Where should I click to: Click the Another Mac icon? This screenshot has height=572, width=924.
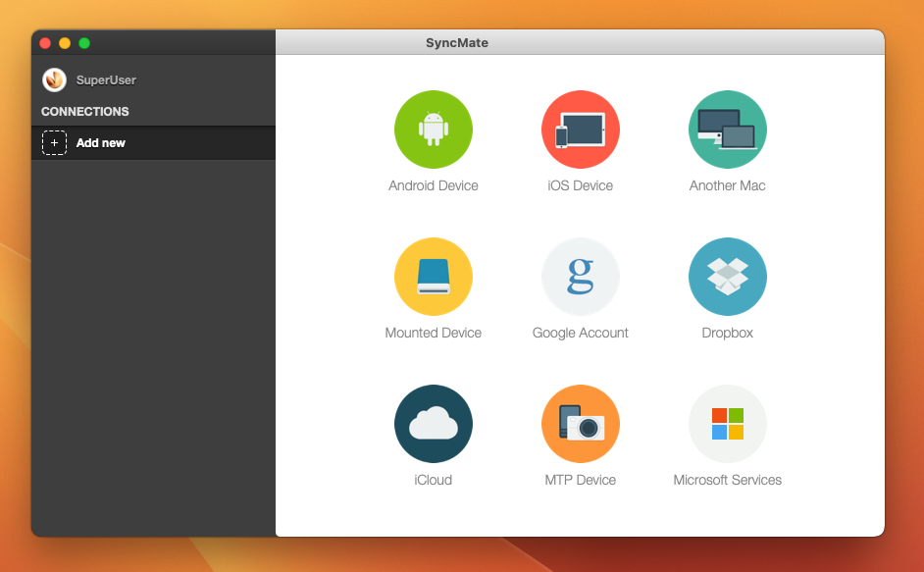pyautogui.click(x=727, y=130)
